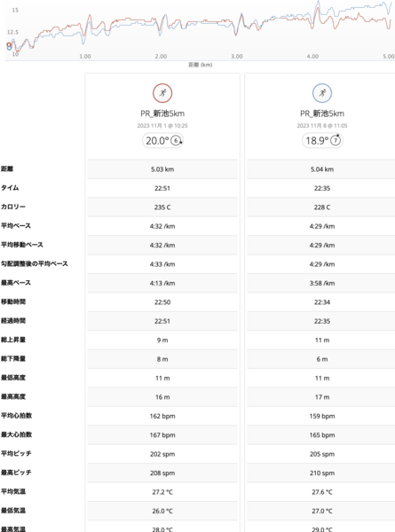Click the 22:35 value in the タイム row
Screen dimensions: 395x532
322,188
